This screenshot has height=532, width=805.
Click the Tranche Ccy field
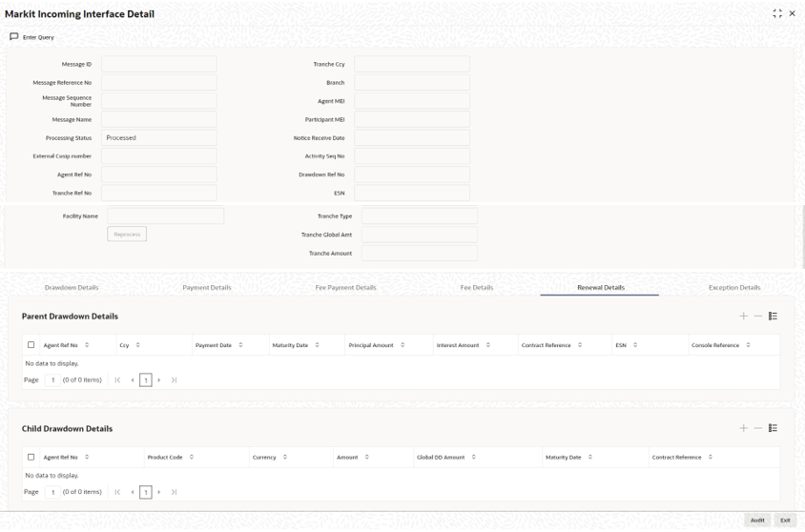[x=412, y=64]
